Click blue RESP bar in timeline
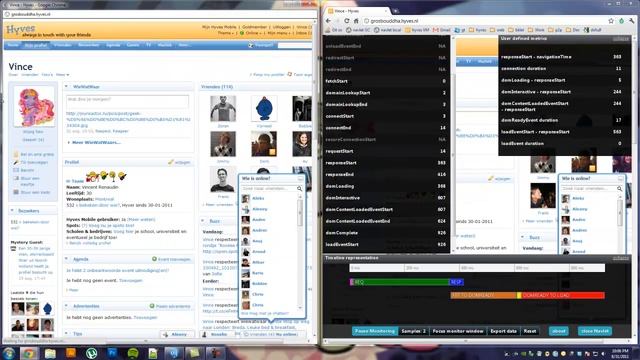The height and width of the screenshot is (360, 640). tap(456, 282)
